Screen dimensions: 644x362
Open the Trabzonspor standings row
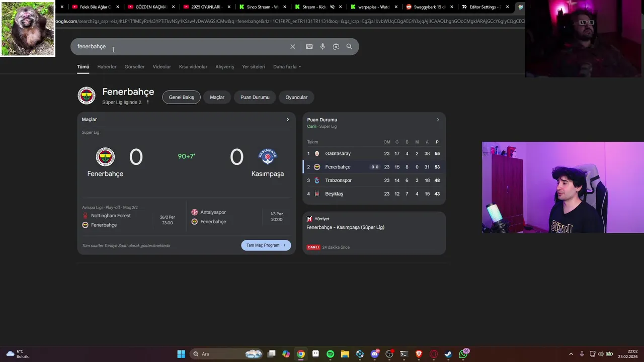[x=374, y=180]
